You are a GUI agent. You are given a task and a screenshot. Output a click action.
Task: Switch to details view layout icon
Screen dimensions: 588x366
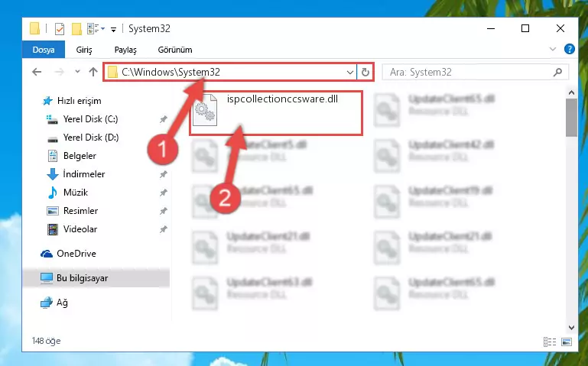pos(549,342)
